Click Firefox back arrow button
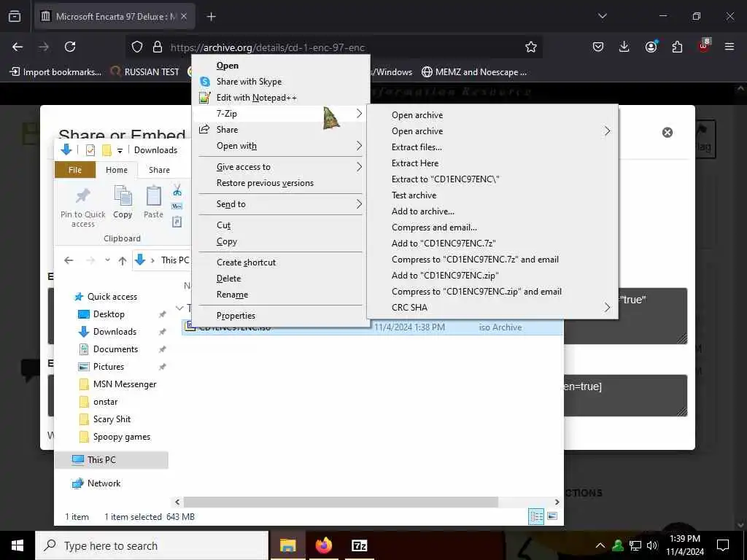747x560 pixels. pos(18,47)
